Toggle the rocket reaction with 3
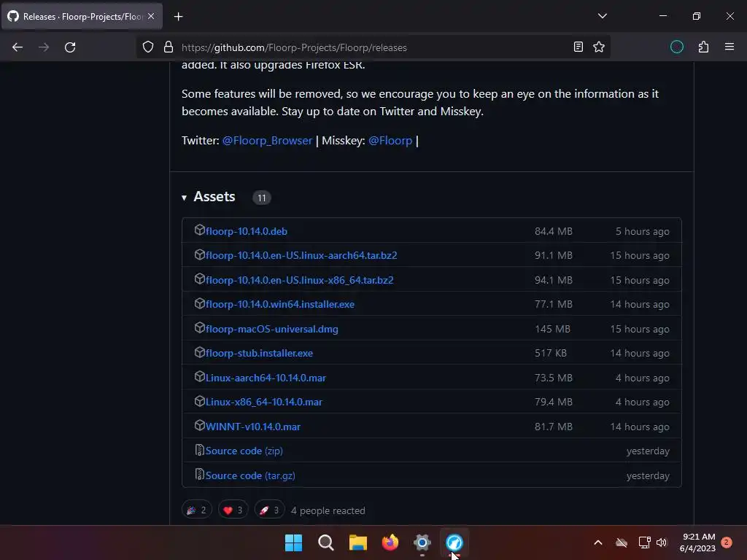 click(269, 510)
